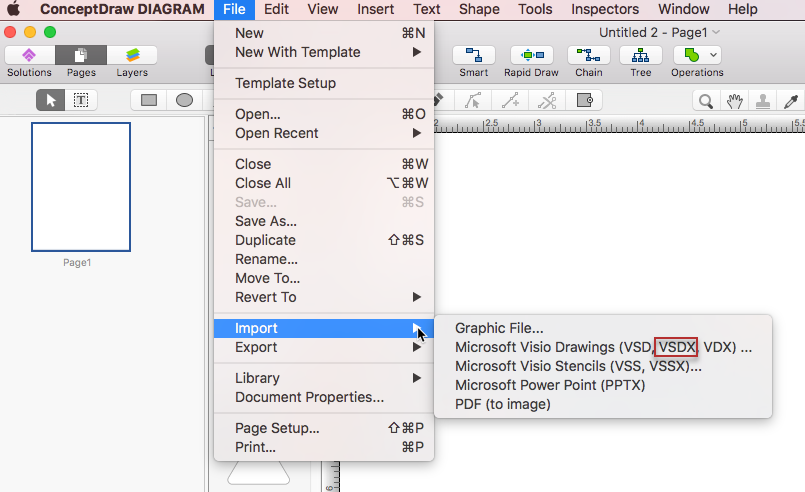Import Microsoft Power Point (PPTX)
Image resolution: width=805 pixels, height=492 pixels.
coord(603,385)
